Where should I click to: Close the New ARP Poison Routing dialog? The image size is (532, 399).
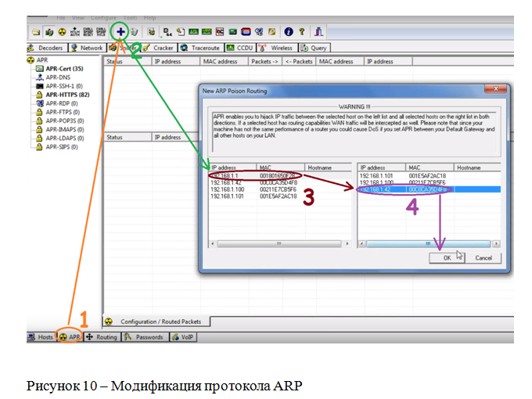[x=496, y=89]
